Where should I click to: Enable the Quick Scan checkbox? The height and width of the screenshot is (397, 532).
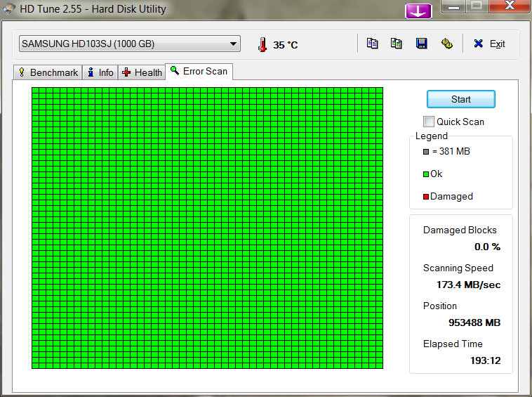point(429,122)
